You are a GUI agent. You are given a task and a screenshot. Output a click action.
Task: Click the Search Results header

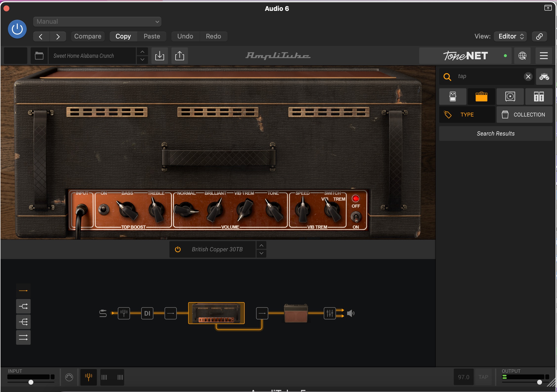[496, 134]
